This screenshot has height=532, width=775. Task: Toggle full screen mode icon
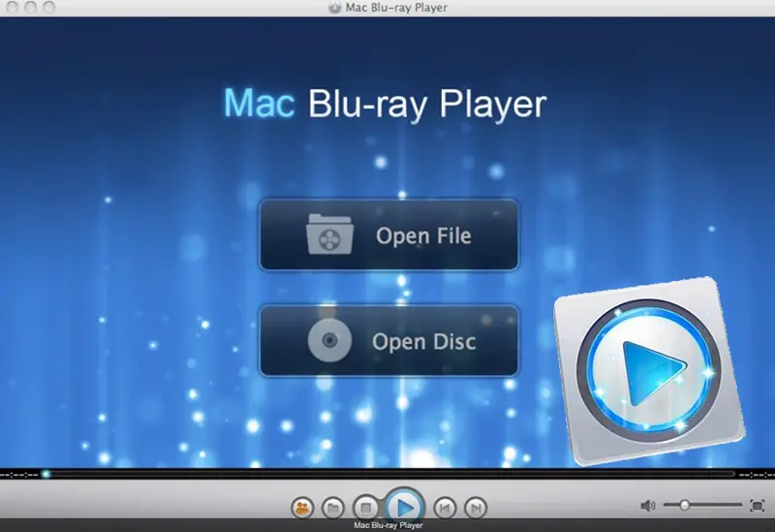pos(758,505)
